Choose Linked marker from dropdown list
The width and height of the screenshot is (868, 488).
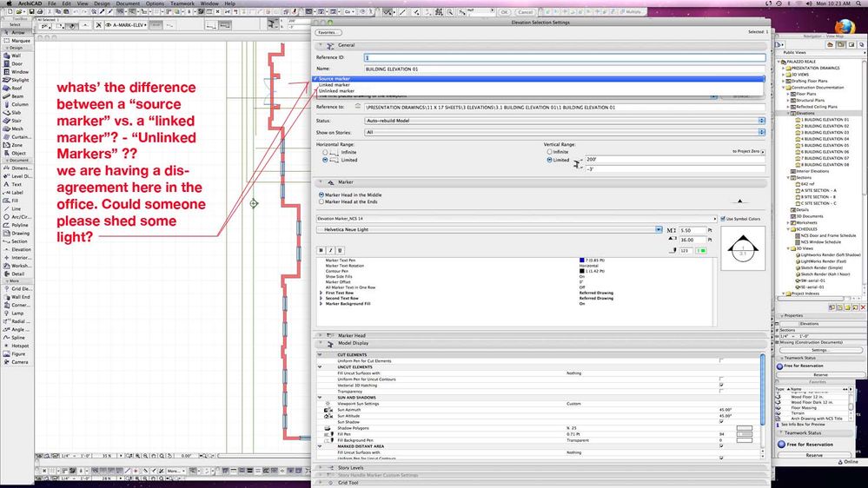pos(335,84)
